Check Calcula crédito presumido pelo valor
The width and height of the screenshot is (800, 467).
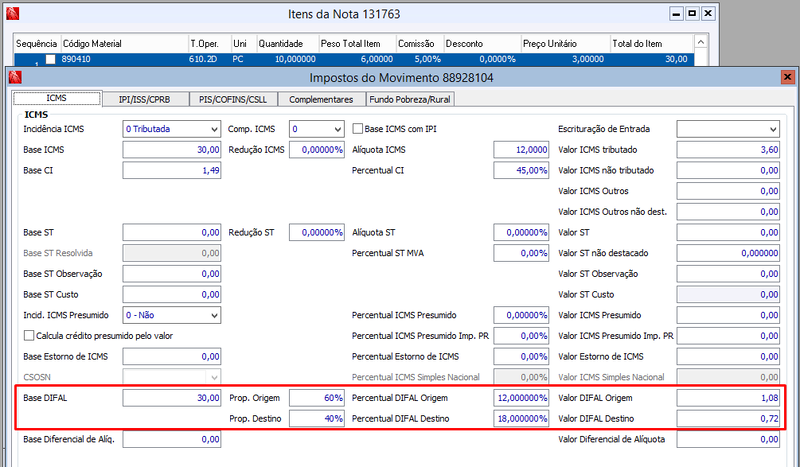tap(29, 336)
